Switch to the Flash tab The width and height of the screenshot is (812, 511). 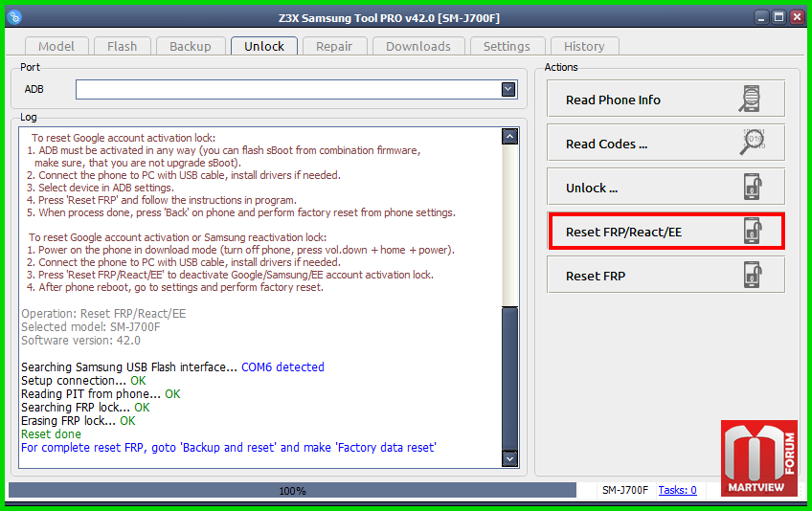tap(123, 46)
